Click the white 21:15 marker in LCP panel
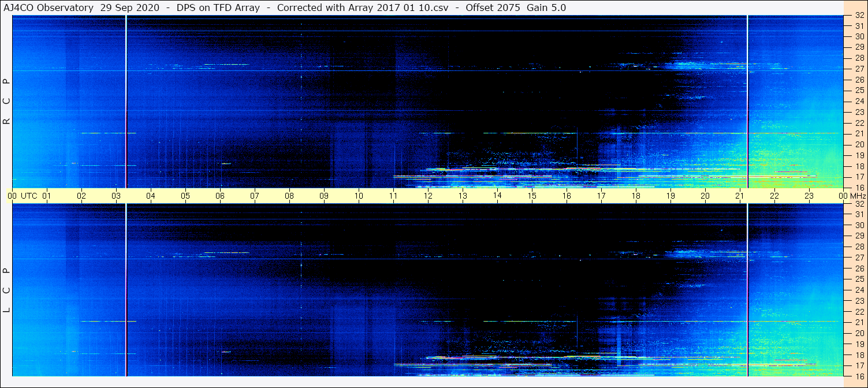Screen dimensions: 868x388 tap(748, 290)
